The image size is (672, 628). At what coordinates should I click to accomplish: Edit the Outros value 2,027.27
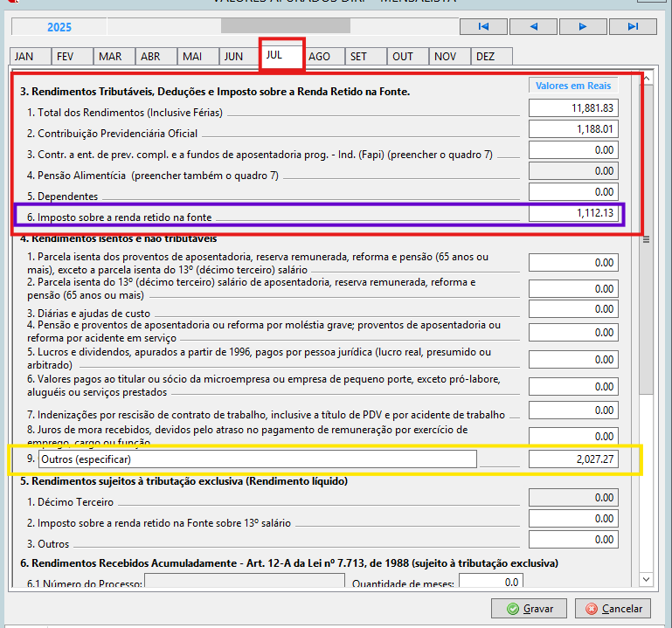[x=573, y=459]
